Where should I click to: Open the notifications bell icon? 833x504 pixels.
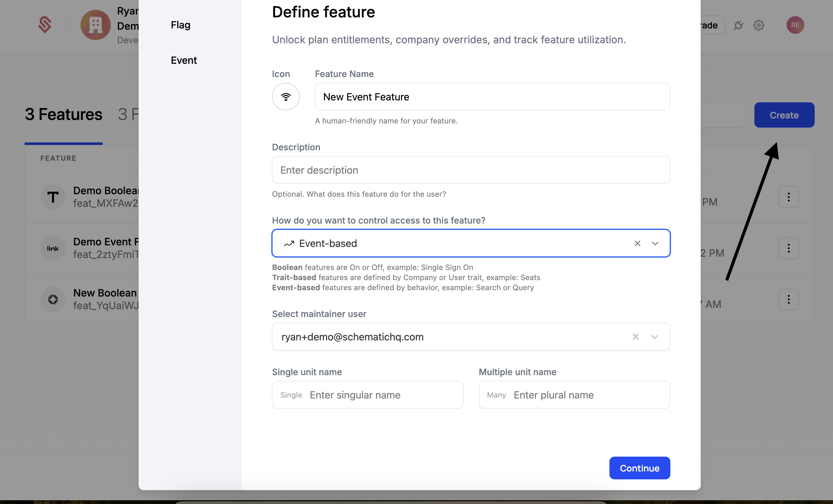tap(739, 25)
